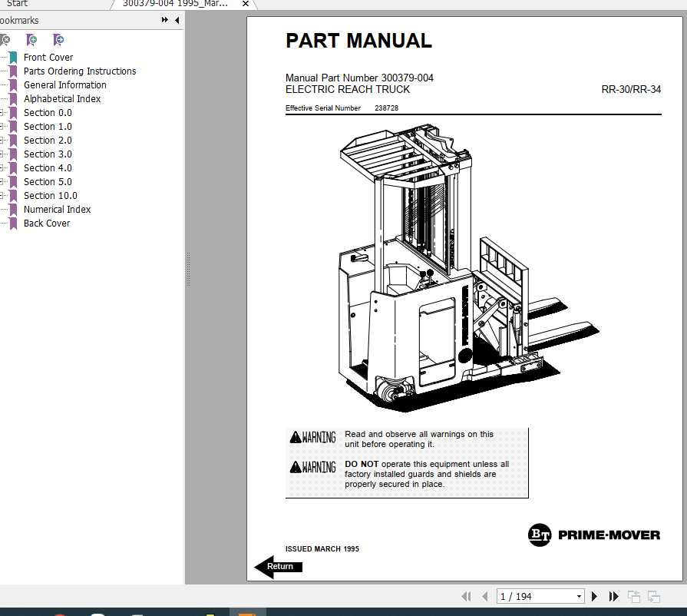Viewport: 687px width, 616px height.
Task: Click the PART MANUAL page title
Action: click(x=358, y=41)
